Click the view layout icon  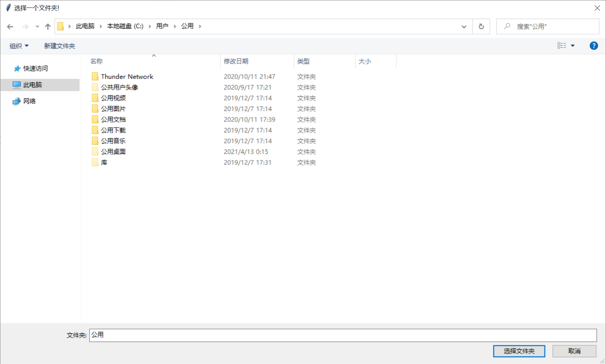pos(561,46)
